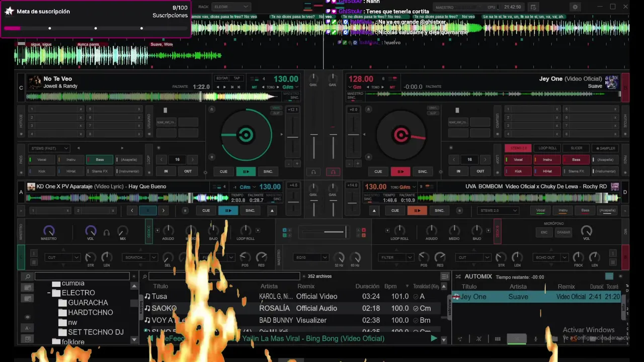Click eject icon above deck C jogwheel
Screen dimensions: 644x362
click(x=212, y=109)
